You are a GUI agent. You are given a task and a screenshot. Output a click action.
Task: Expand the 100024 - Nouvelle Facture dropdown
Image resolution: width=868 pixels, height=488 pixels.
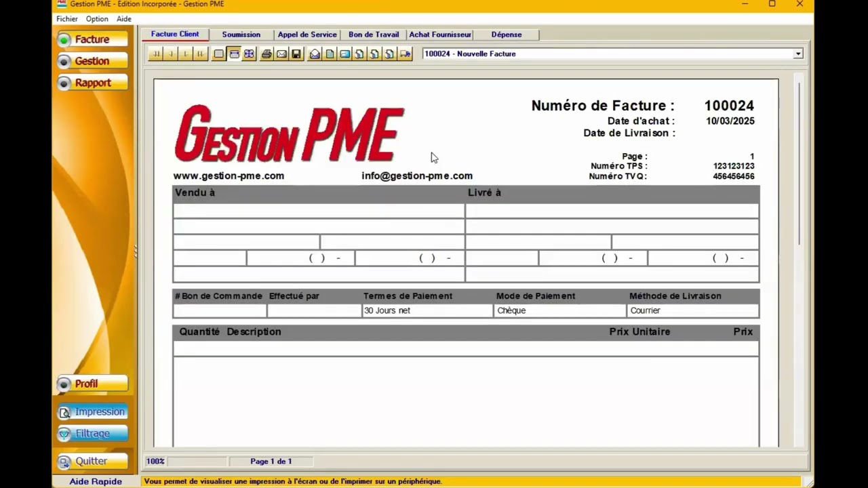(x=798, y=54)
